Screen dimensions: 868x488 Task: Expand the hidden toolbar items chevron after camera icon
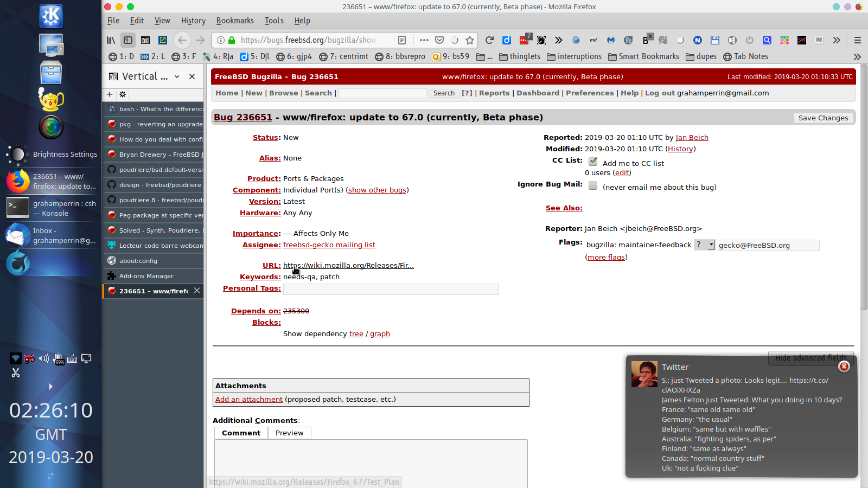(x=558, y=40)
